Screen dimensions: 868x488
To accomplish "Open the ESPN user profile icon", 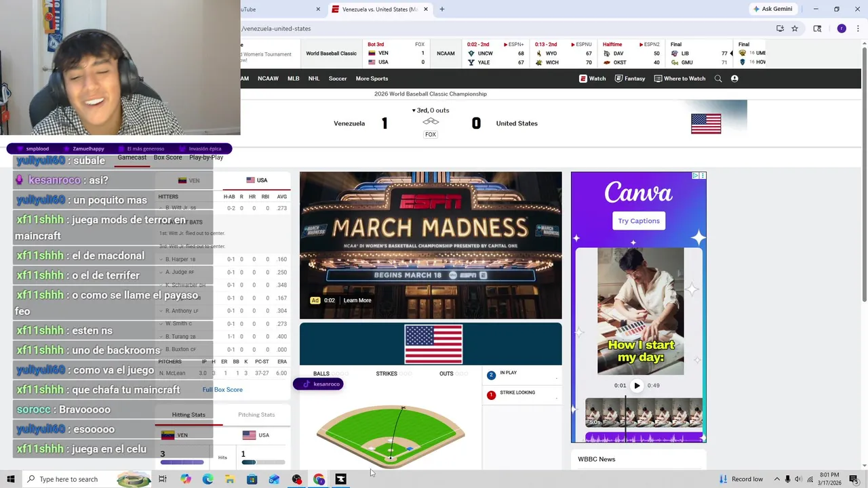I will (734, 79).
